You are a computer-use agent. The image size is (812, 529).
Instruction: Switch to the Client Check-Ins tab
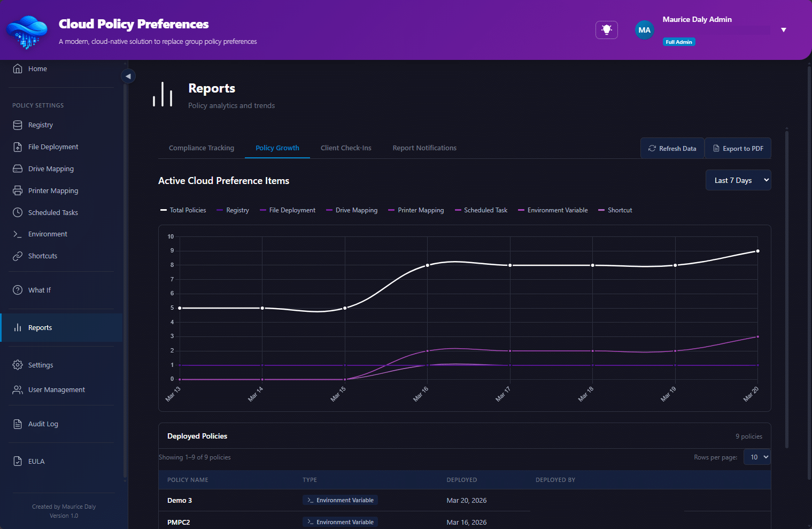(346, 148)
